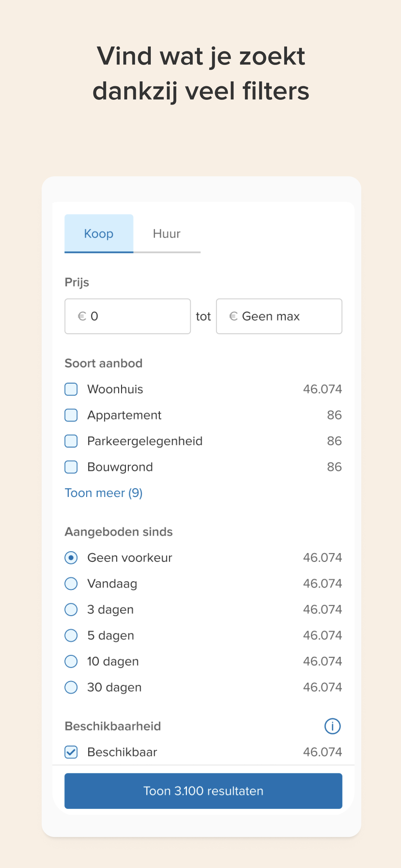The height and width of the screenshot is (868, 401).
Task: Select the Vandaag radio option
Action: click(x=71, y=584)
